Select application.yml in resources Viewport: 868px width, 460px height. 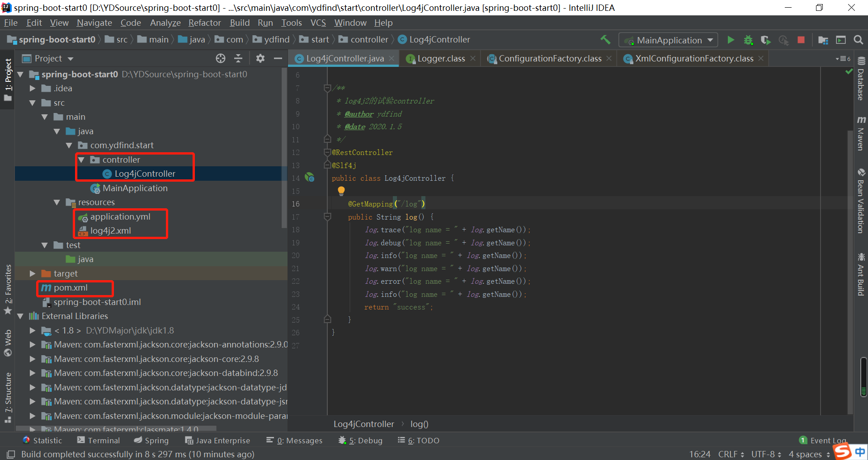tap(120, 217)
